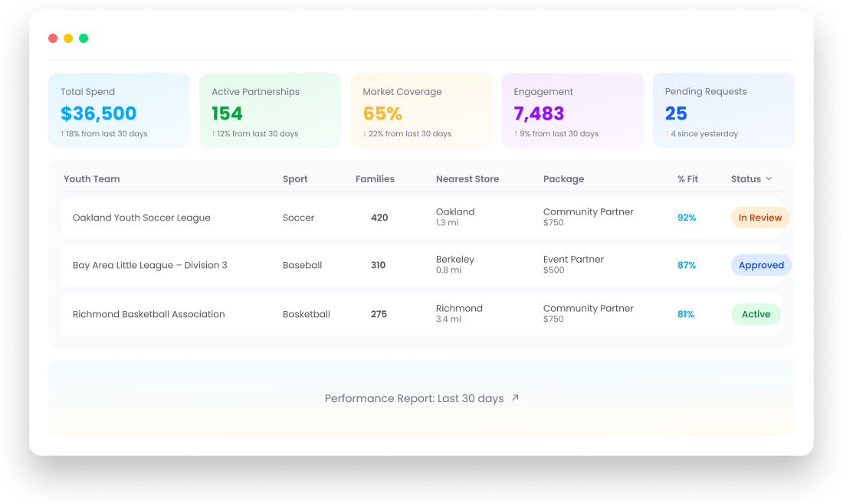Select Oakland Youth Soccer League row name
The image size is (843, 504).
pyautogui.click(x=142, y=218)
